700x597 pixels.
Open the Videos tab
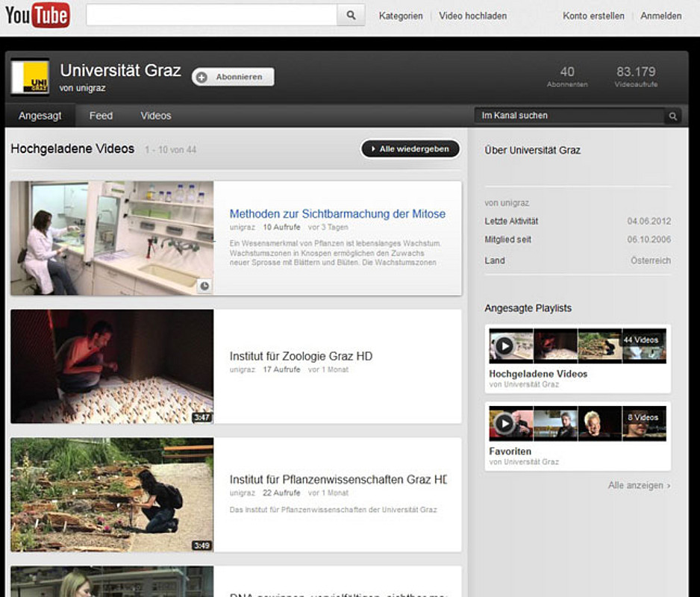tap(156, 116)
